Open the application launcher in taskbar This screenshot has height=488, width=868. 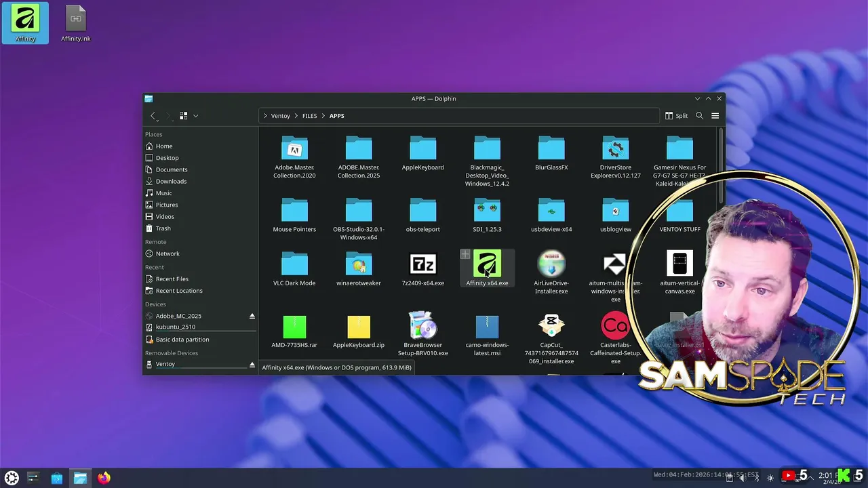[12, 478]
